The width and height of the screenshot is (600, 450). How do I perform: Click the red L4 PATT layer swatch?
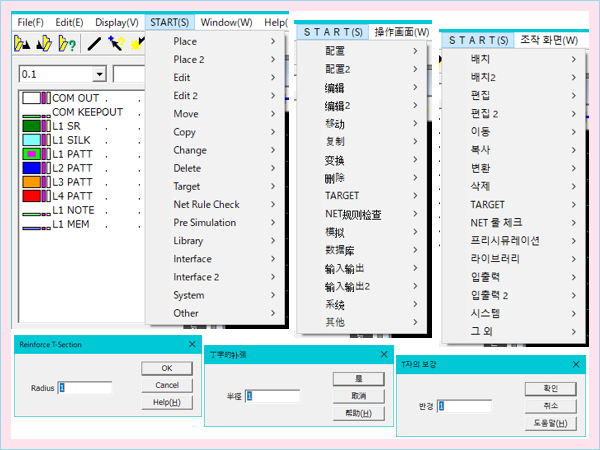pyautogui.click(x=30, y=196)
